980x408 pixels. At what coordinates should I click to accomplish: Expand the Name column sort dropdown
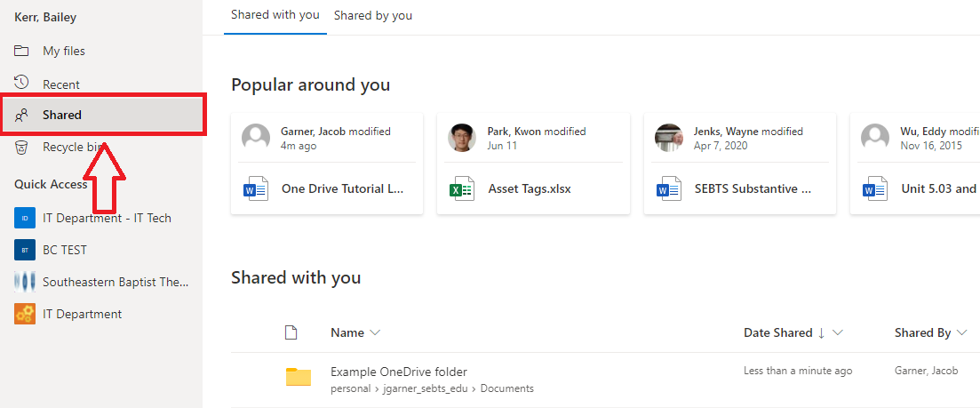[375, 332]
